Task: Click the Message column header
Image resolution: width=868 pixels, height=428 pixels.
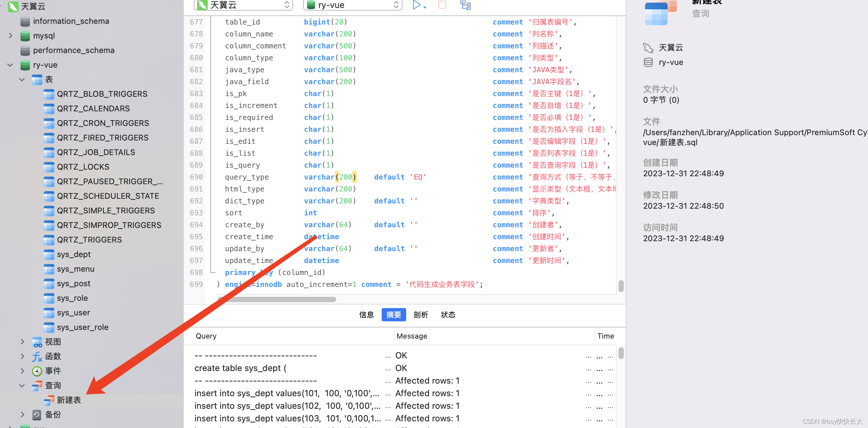Action: click(412, 336)
